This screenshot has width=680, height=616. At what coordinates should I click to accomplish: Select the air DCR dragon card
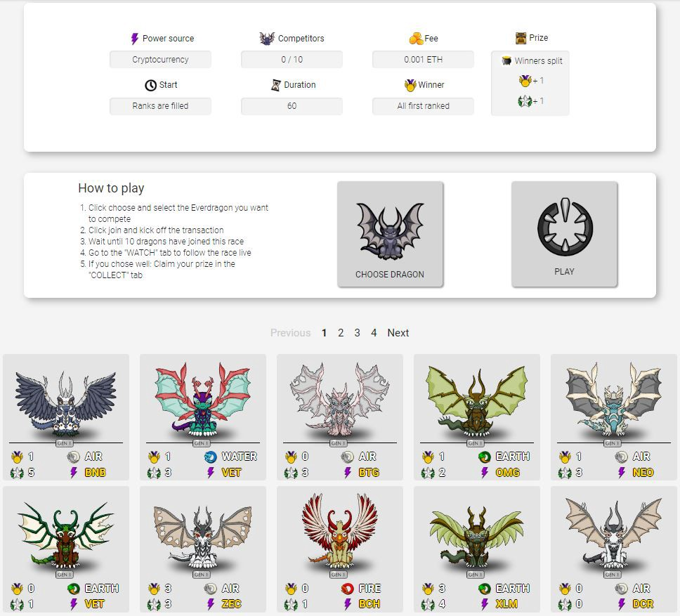(614, 549)
